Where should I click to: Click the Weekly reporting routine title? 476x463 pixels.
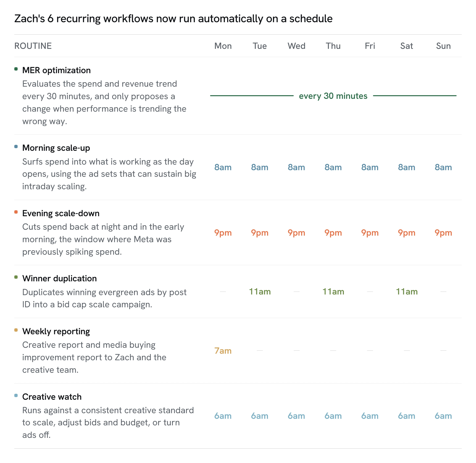point(56,331)
